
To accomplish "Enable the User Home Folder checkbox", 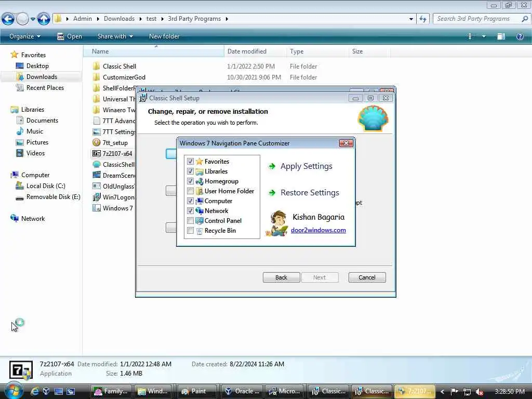I will [190, 191].
